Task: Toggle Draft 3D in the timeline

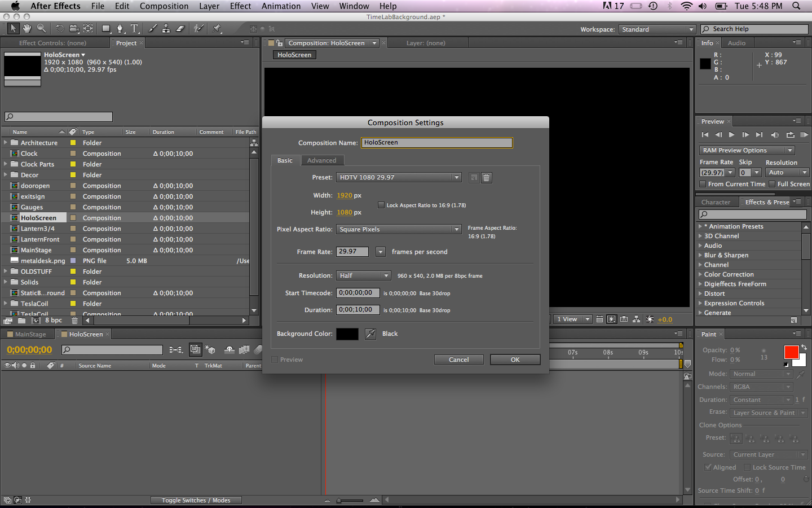Action: pyautogui.click(x=210, y=350)
